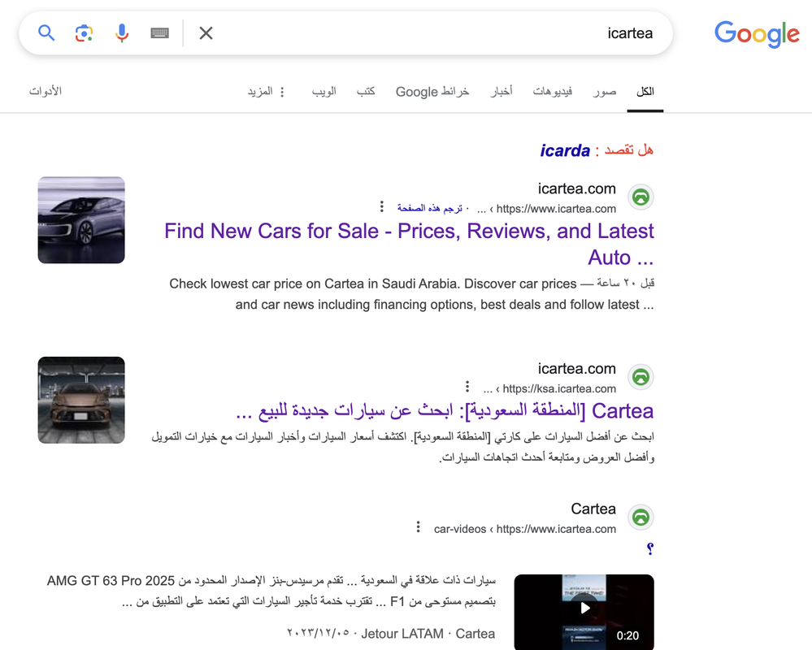This screenshot has height=650, width=812.
Task: Click the first result's green Cartea favicon
Action: click(641, 197)
